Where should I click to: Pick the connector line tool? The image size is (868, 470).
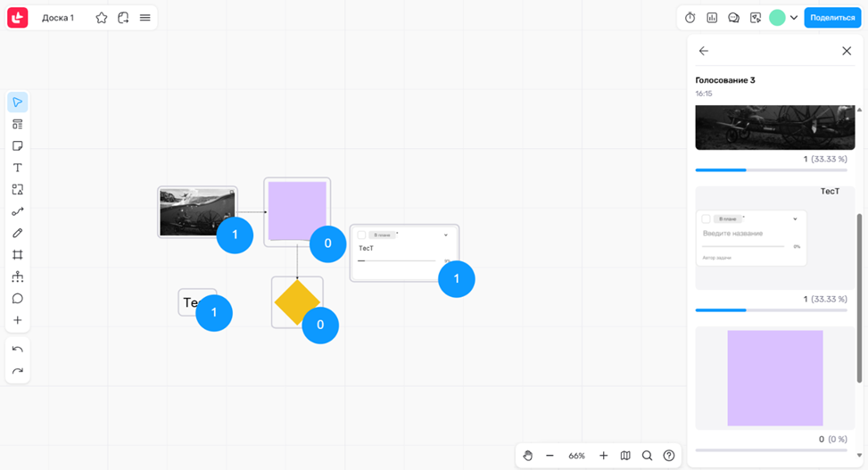click(x=17, y=211)
